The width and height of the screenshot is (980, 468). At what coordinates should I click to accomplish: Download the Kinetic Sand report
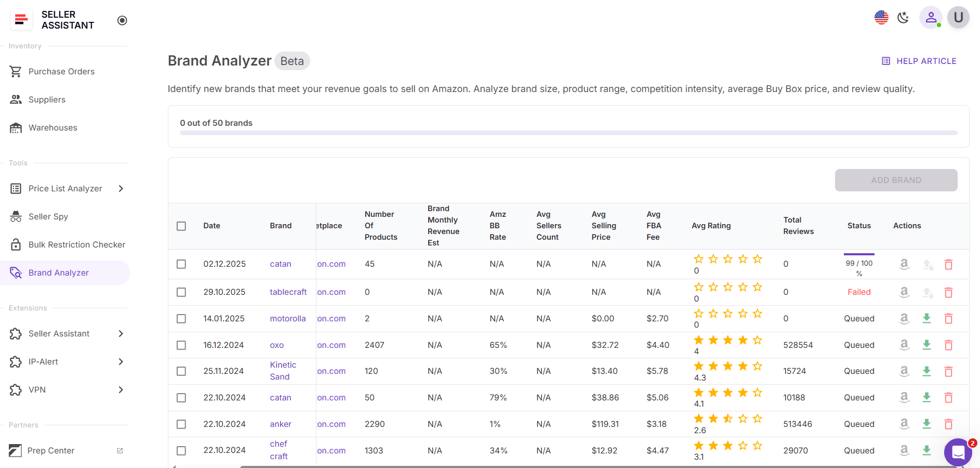point(926,371)
